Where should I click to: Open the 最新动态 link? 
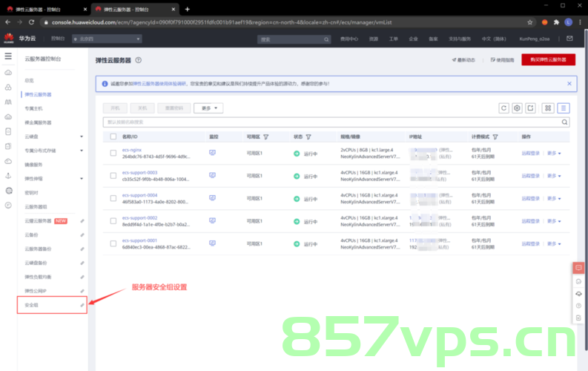pyautogui.click(x=464, y=60)
